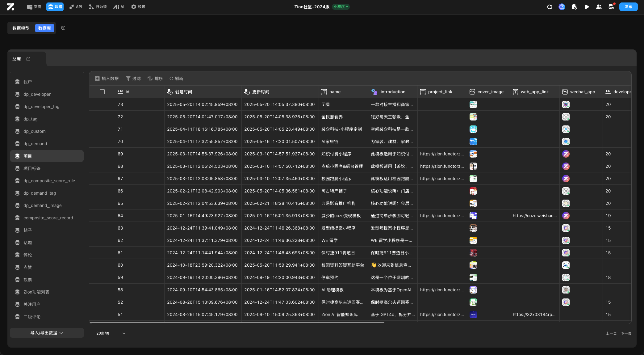
Task: Click name cell AI 助理模板
Action: click(x=343, y=290)
